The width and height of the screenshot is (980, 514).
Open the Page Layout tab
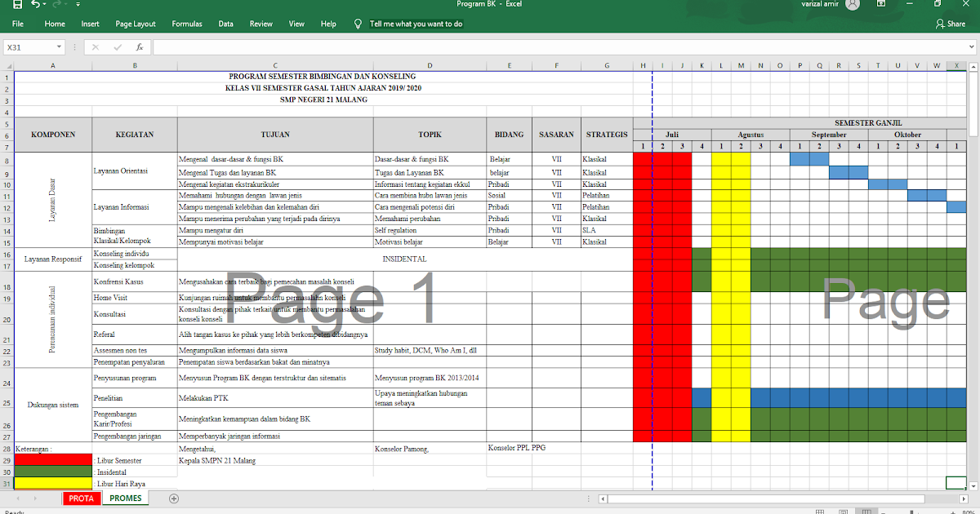(x=136, y=24)
